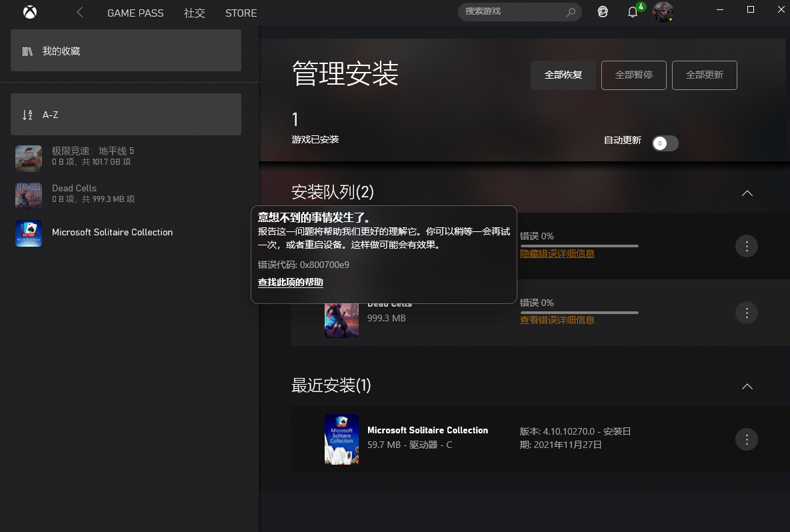Click Microsoft Solitaire Collection title in recent installs

[x=428, y=430]
